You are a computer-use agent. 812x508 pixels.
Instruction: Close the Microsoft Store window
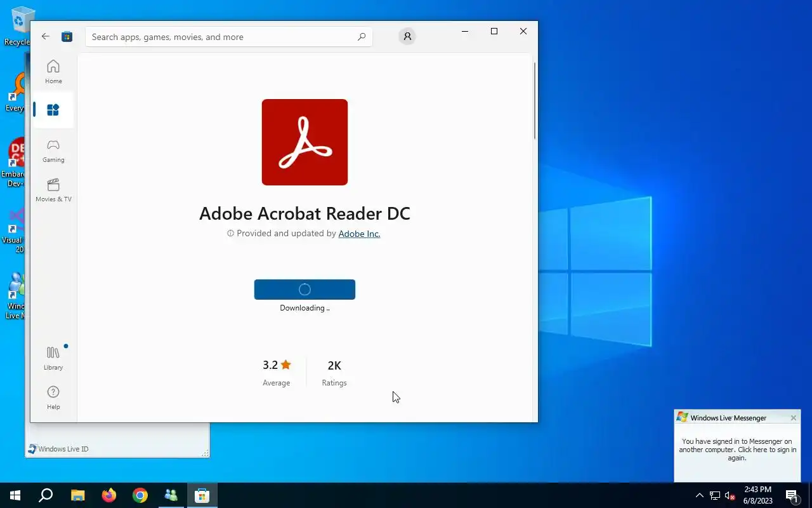[523, 31]
